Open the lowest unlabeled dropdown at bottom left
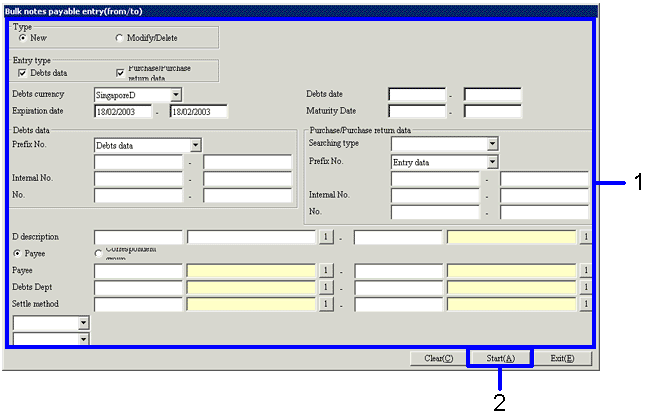Image resolution: width=656 pixels, height=420 pixels. click(x=84, y=339)
